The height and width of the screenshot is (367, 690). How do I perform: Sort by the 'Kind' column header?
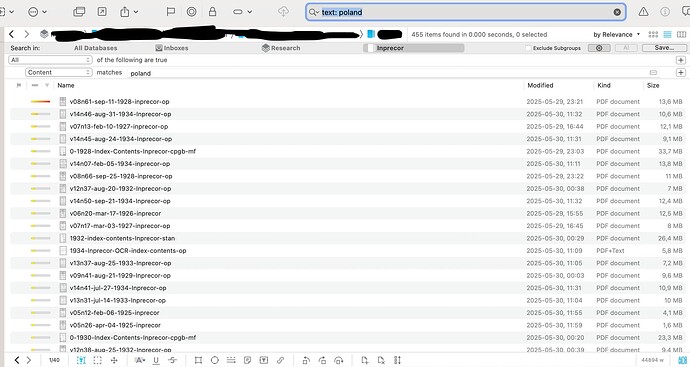604,85
